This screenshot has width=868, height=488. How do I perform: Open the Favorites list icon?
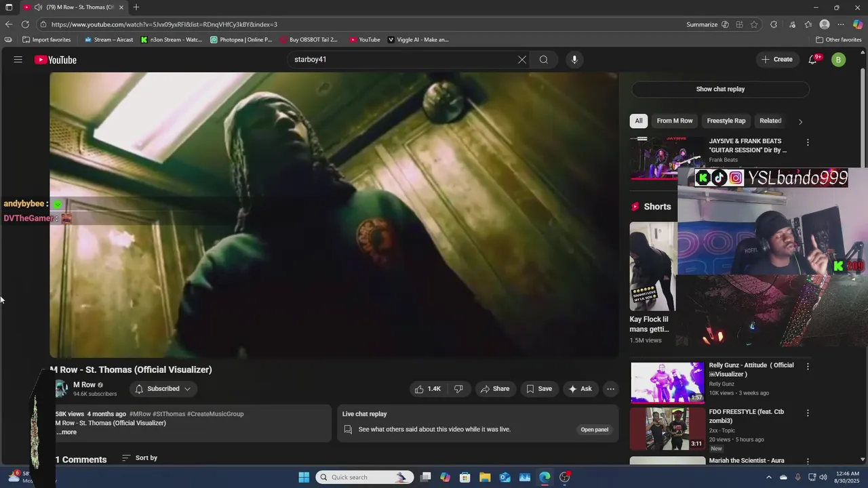(808, 24)
